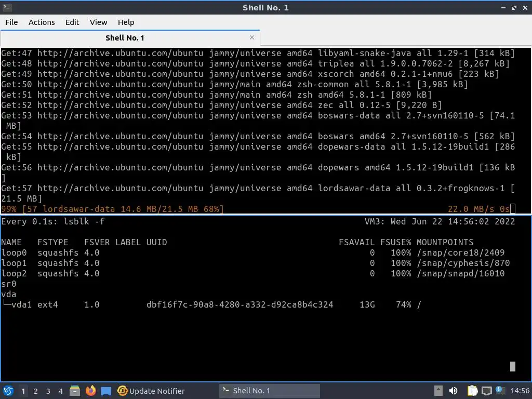Viewport: 532px width, 399px height.
Task: Click the vda1 UUID dbf16f7c value
Action: (240, 304)
